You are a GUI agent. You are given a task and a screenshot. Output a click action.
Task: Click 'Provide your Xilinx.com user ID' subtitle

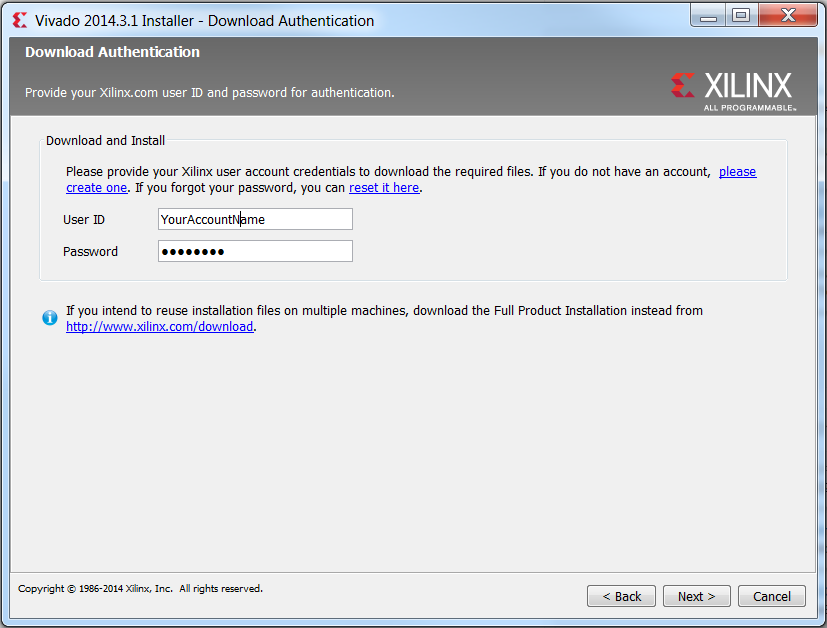click(209, 93)
